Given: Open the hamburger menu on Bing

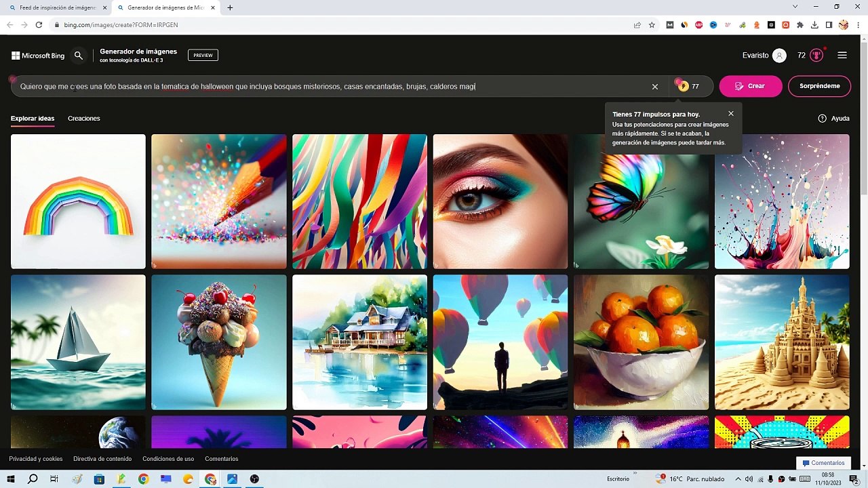Looking at the screenshot, I should pos(842,56).
